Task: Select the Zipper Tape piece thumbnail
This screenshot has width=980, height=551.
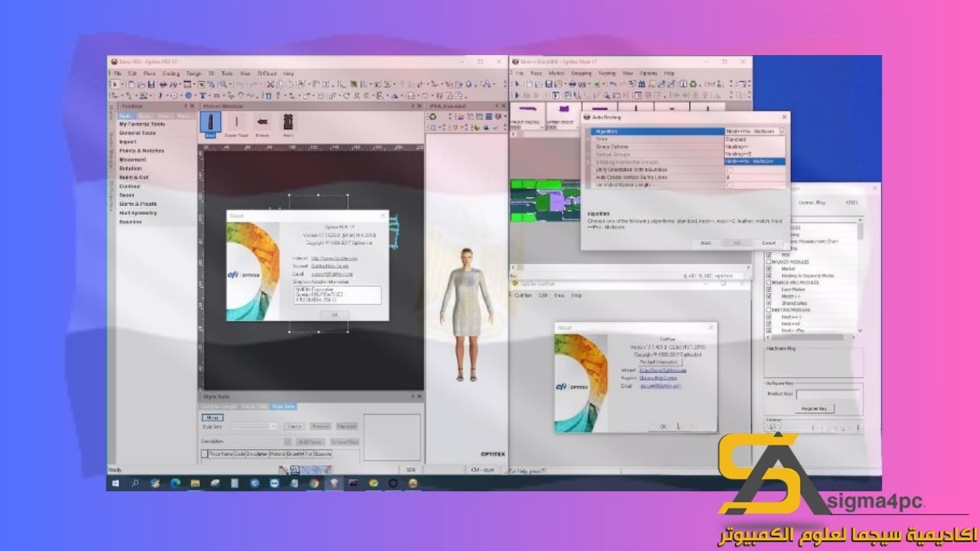Action: coord(237,124)
